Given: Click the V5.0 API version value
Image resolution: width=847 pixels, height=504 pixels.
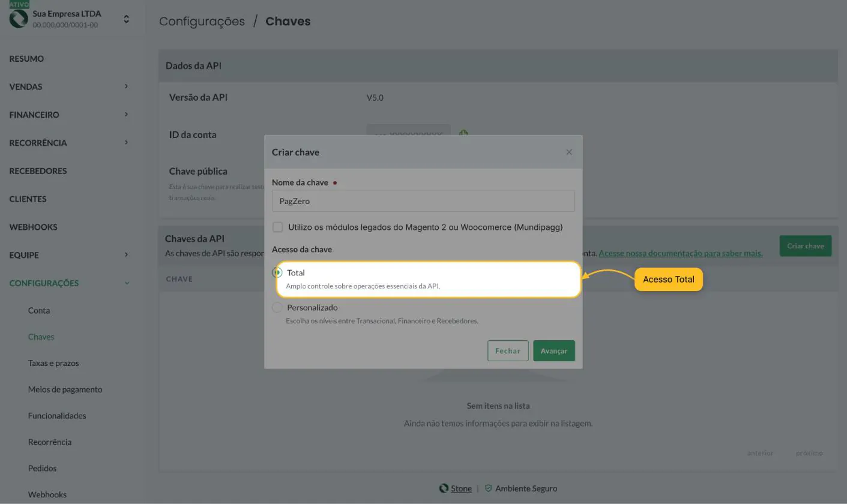Looking at the screenshot, I should [375, 98].
